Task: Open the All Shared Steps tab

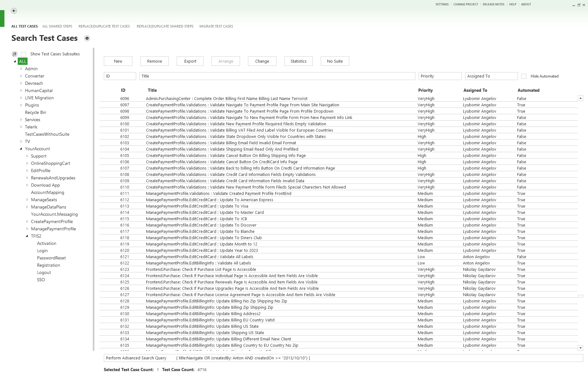Action: [x=57, y=26]
